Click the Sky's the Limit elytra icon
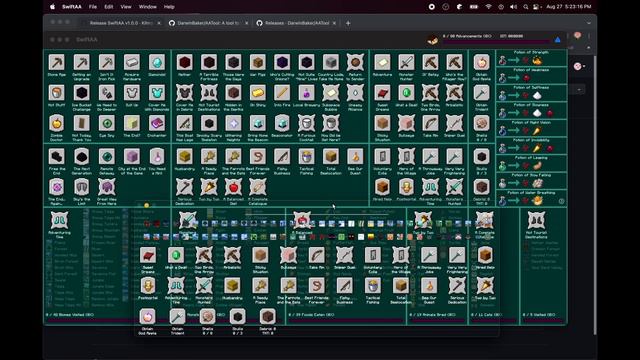 point(82,187)
